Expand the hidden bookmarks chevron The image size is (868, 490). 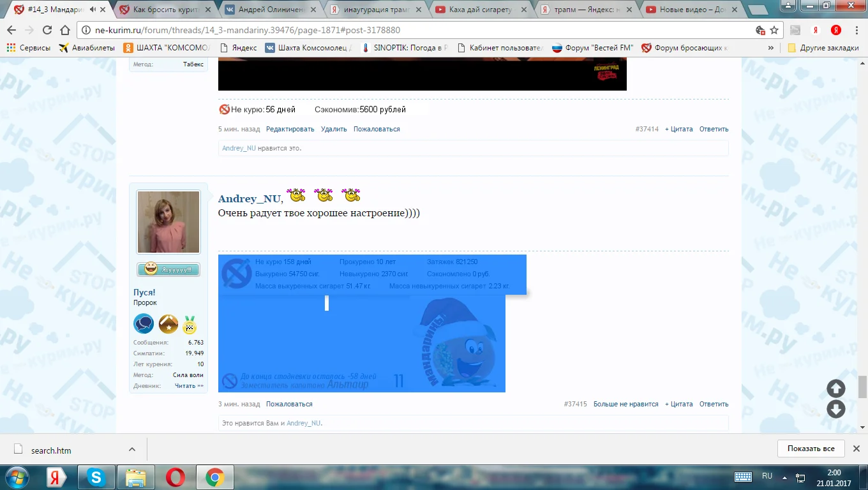point(771,48)
